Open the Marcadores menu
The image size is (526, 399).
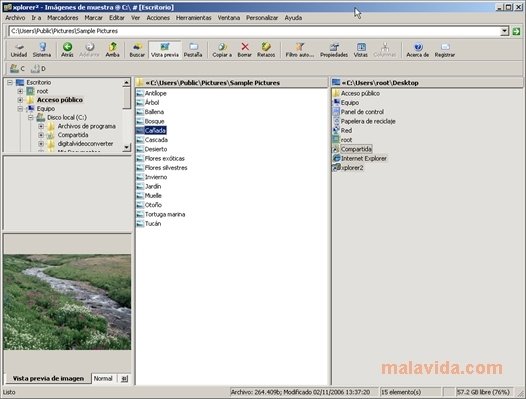click(x=63, y=18)
